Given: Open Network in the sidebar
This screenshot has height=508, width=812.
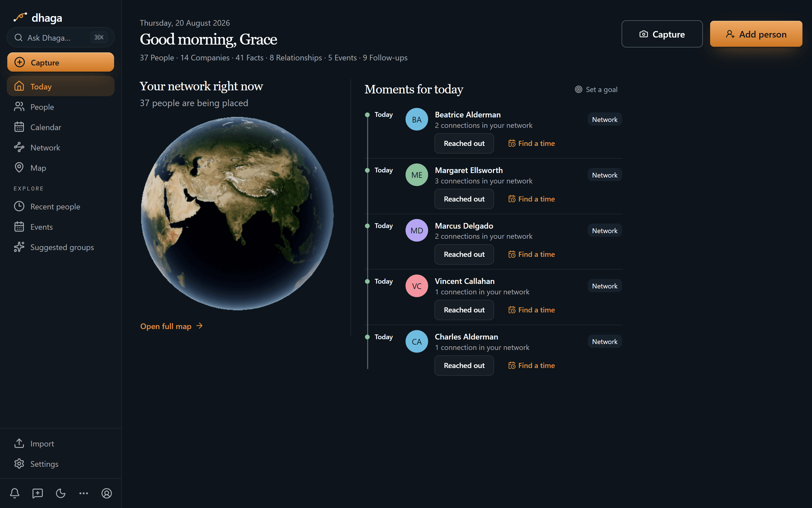Looking at the screenshot, I should click(60, 148).
